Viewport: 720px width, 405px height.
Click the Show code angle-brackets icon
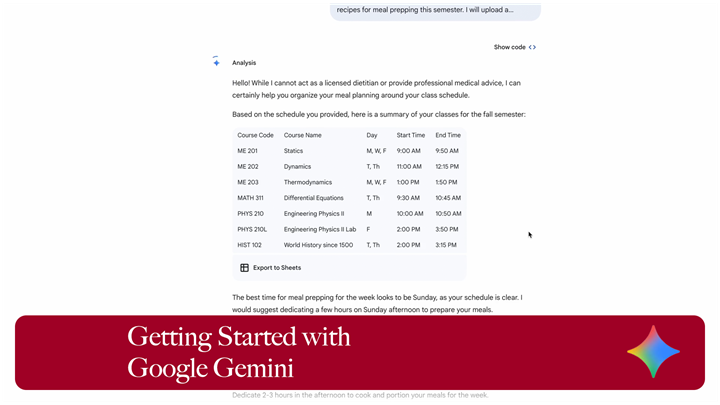(x=532, y=47)
